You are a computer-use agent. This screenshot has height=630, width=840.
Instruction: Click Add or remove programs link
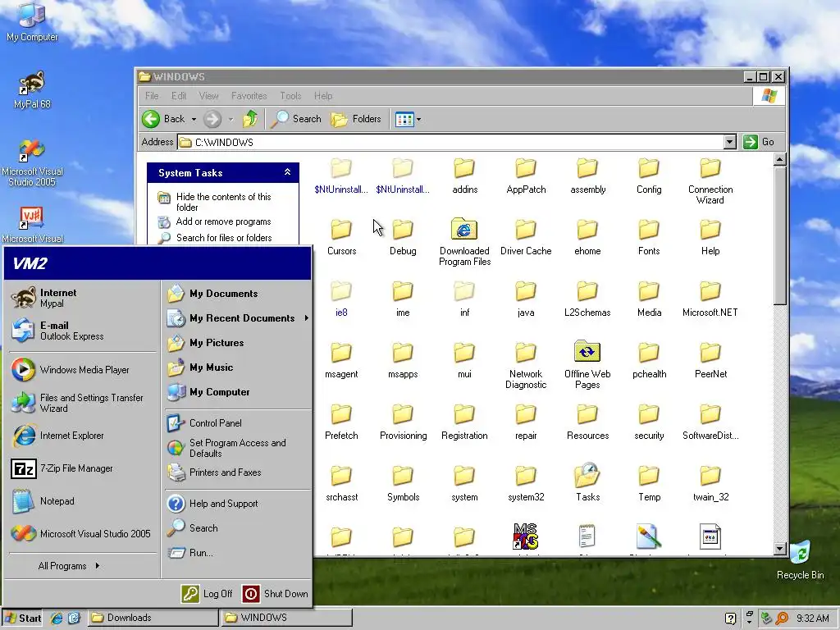(x=223, y=221)
